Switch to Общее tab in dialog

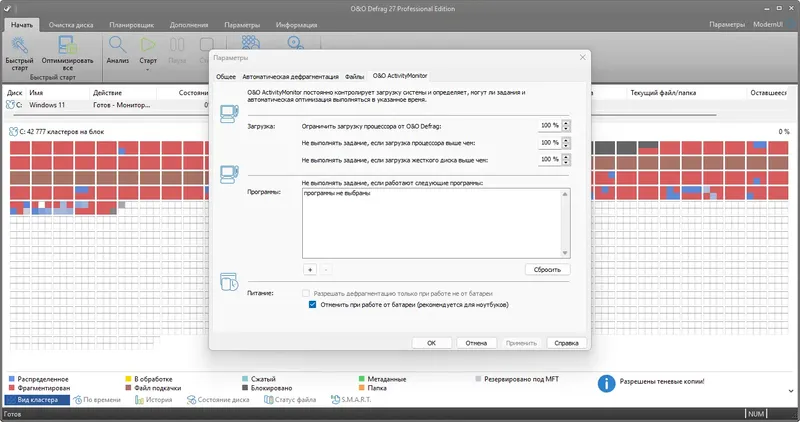(x=226, y=77)
